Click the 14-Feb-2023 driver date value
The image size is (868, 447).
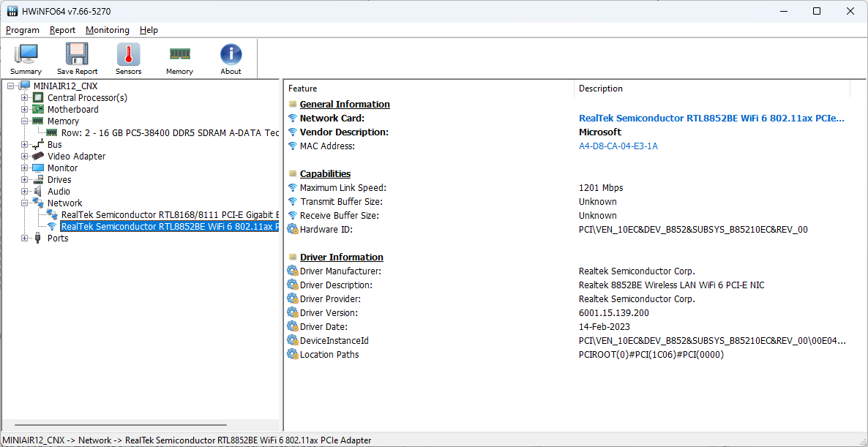[605, 326]
